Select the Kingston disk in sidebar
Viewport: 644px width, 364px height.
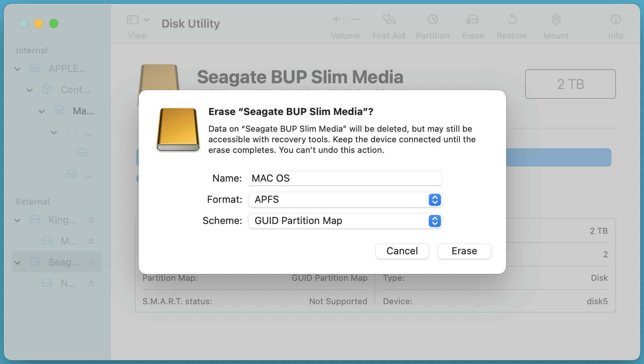click(x=62, y=220)
